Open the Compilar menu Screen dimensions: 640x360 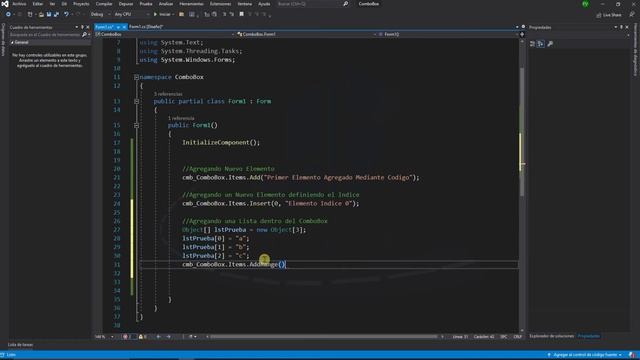[x=104, y=4]
